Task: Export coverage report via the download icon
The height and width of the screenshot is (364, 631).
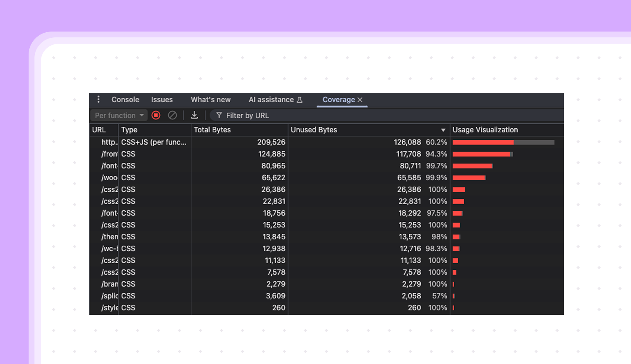Action: [194, 115]
